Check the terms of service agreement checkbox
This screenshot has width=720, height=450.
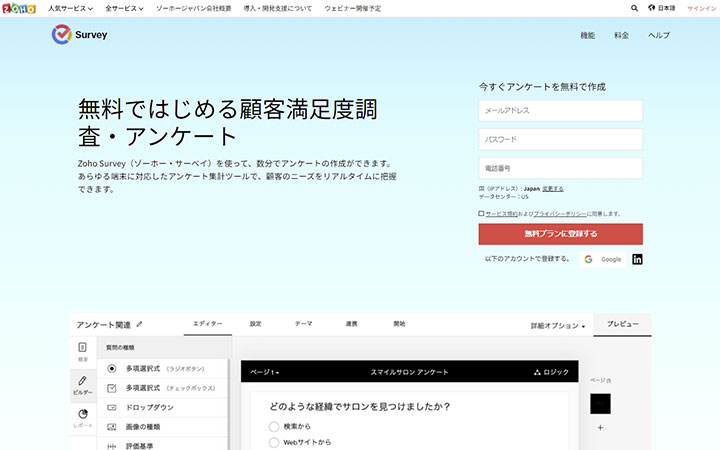pos(481,214)
